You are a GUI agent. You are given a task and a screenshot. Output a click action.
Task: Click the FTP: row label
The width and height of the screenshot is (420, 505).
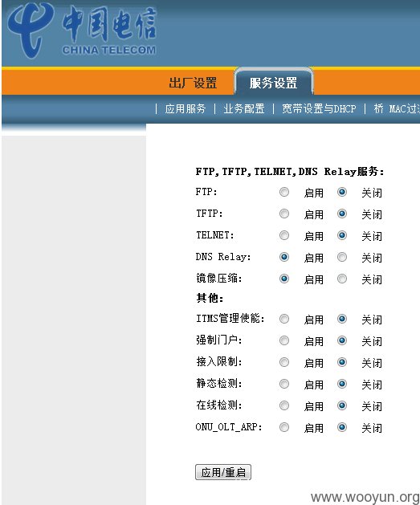coord(206,192)
